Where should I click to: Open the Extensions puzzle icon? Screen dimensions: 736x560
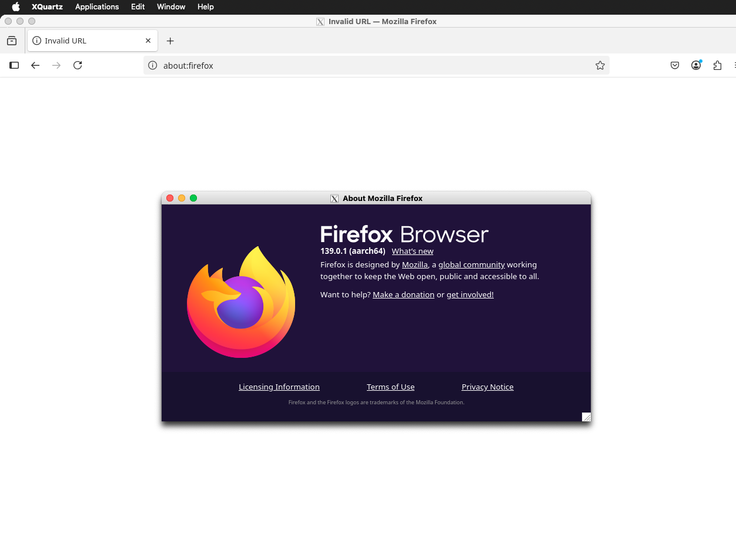click(717, 65)
